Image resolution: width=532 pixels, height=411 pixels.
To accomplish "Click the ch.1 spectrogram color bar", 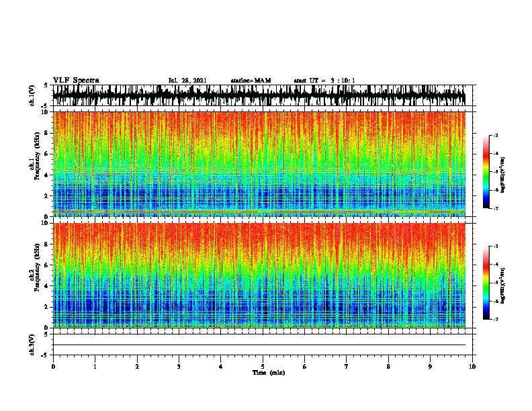I will [486, 172].
